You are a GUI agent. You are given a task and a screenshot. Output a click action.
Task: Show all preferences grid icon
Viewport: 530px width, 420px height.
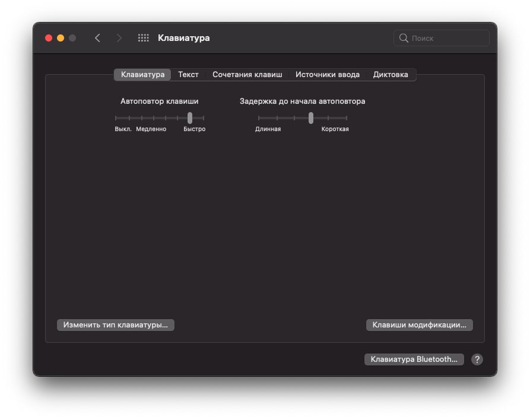(143, 38)
